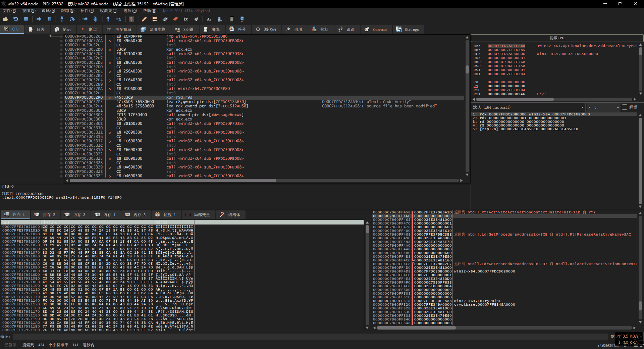Click the comments icon in toolbar
Image resolution: width=644 pixels, height=349 pixels.
click(155, 19)
